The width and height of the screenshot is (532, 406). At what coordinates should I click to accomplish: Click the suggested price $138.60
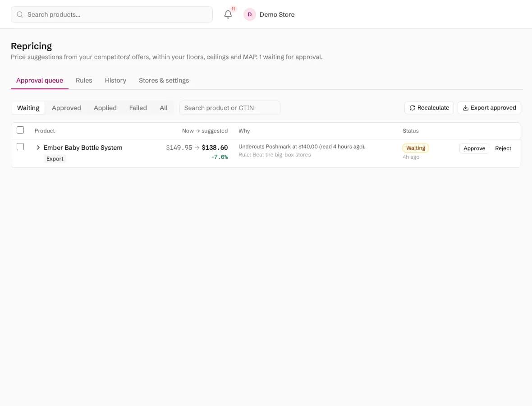click(215, 148)
